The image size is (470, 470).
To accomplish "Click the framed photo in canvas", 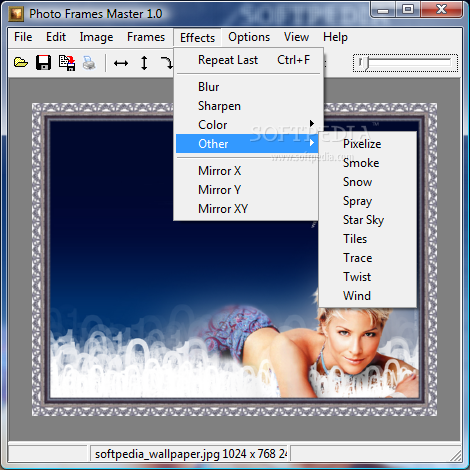I will [x=234, y=259].
